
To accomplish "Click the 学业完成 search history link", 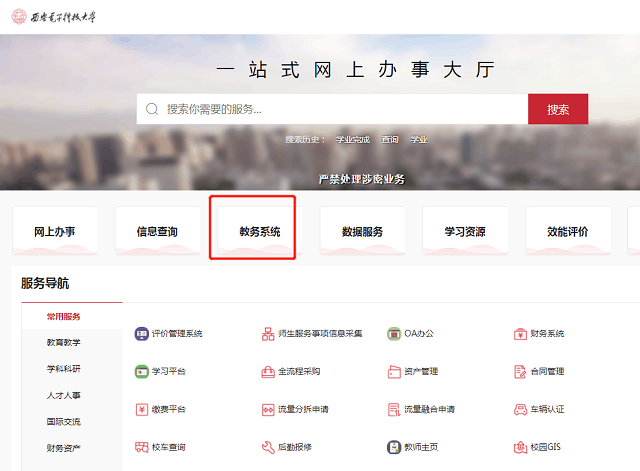I will tap(352, 140).
